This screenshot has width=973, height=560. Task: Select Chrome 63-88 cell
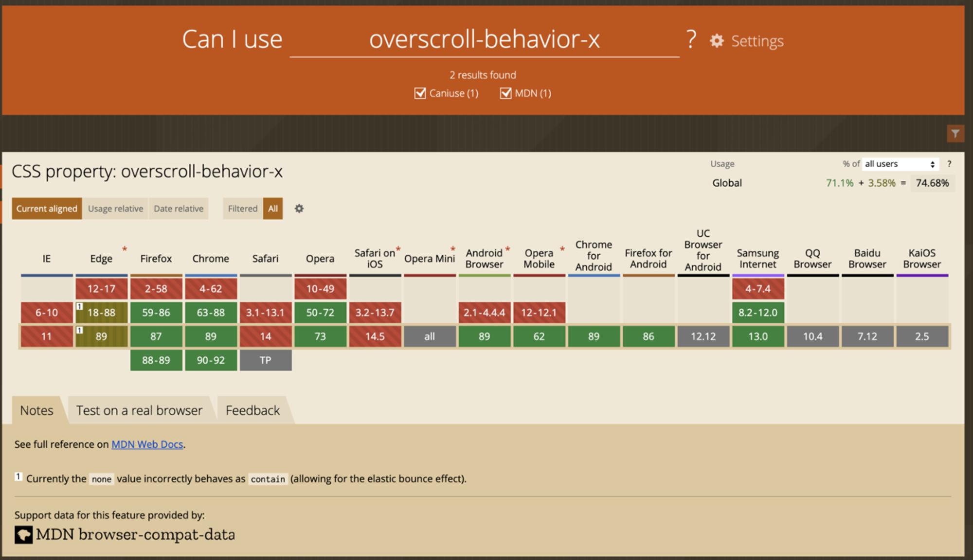click(x=211, y=313)
